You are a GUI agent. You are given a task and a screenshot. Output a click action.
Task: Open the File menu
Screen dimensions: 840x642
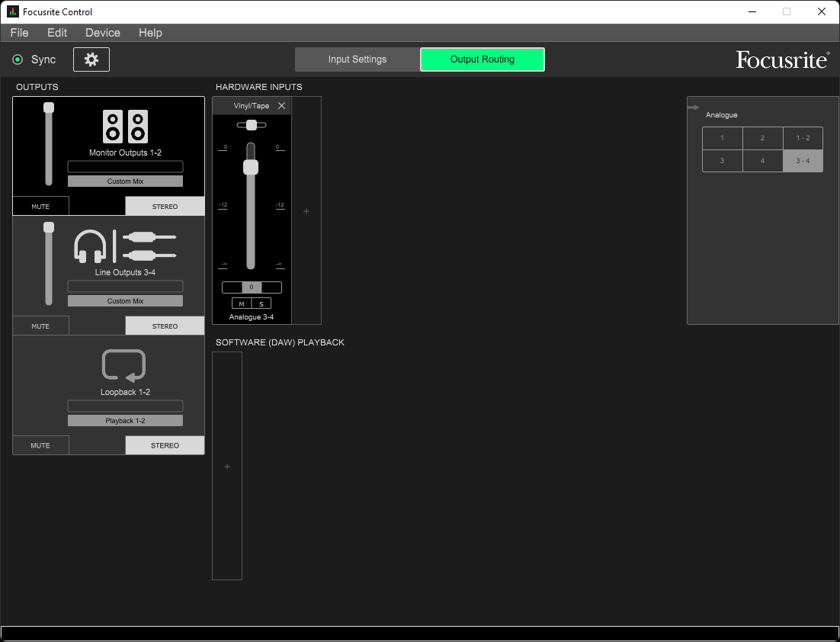pyautogui.click(x=19, y=33)
